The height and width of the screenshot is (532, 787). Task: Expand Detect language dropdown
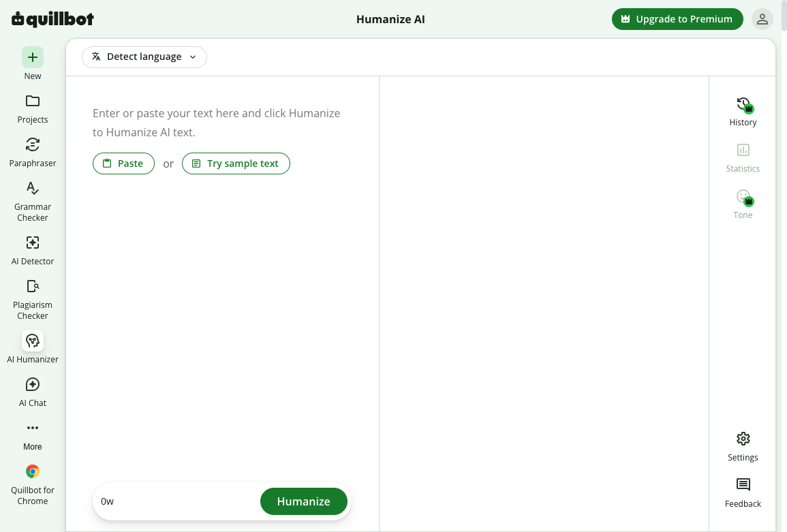(144, 57)
